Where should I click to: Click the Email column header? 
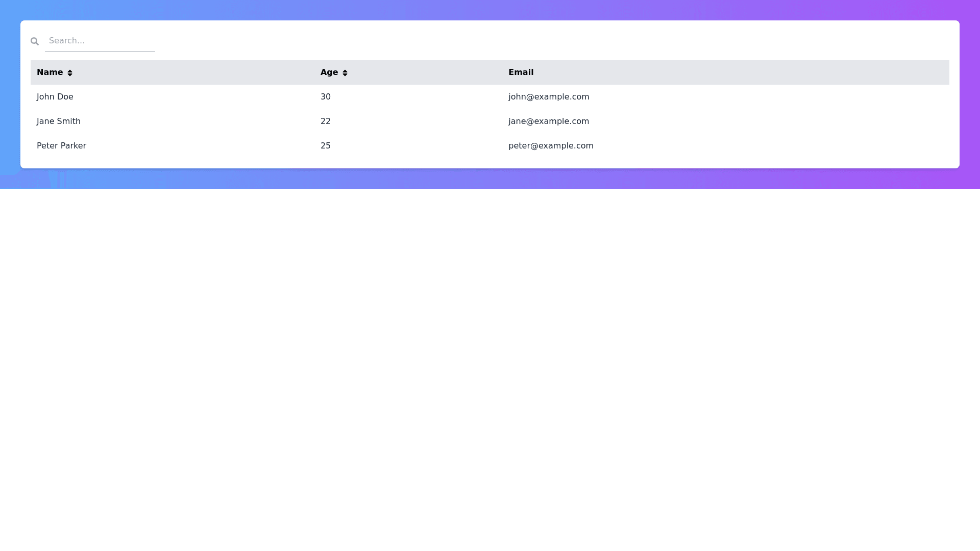click(521, 72)
